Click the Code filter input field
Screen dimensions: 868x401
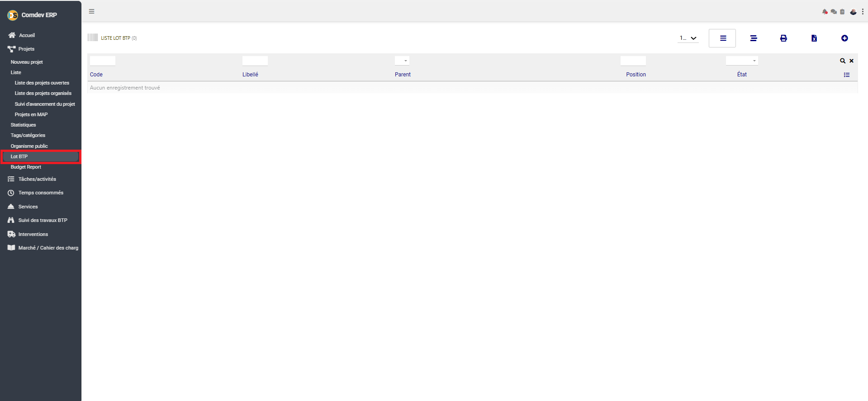pyautogui.click(x=103, y=61)
